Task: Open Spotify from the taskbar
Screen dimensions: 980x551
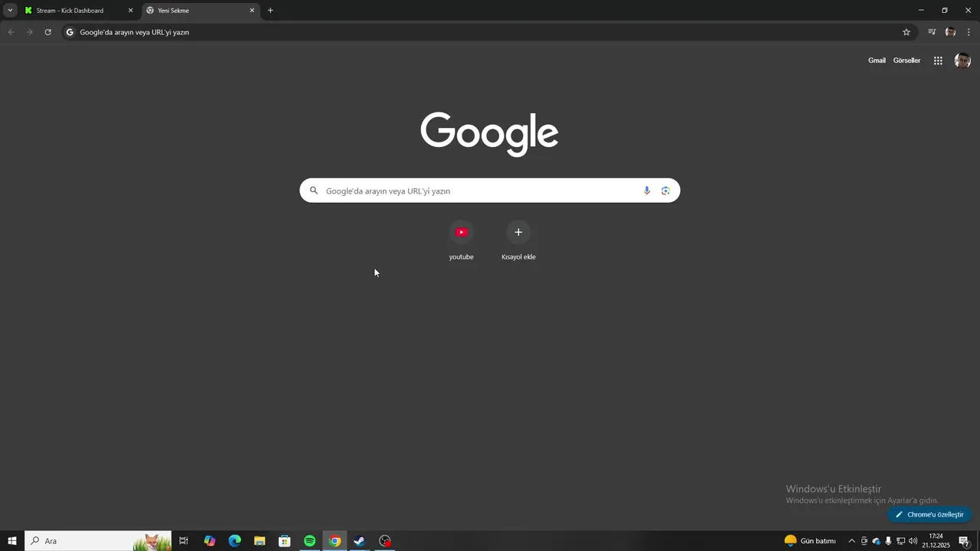Action: (309, 541)
